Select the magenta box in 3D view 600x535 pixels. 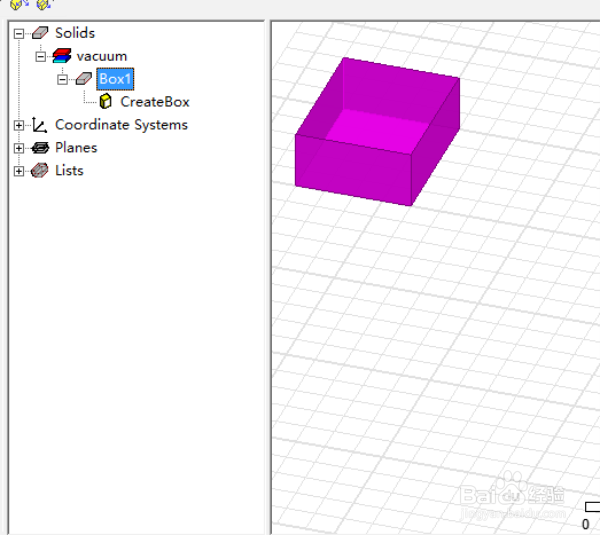pyautogui.click(x=377, y=132)
